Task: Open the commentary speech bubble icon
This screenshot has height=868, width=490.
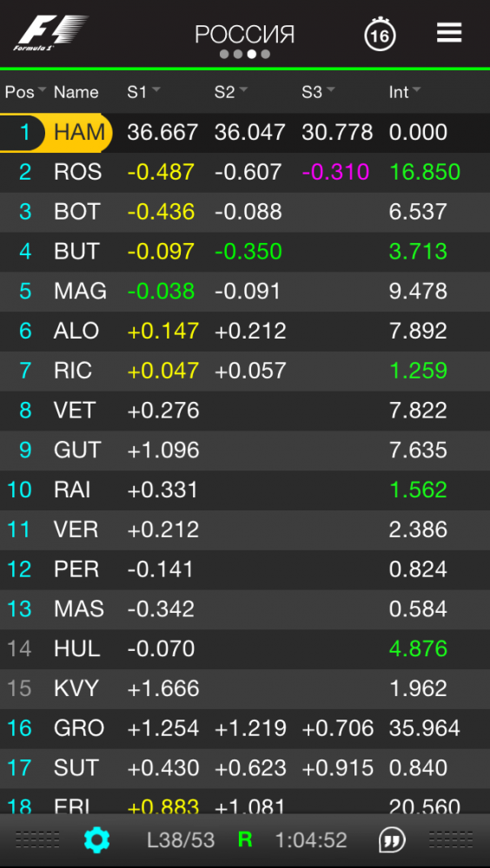Action: 392,840
